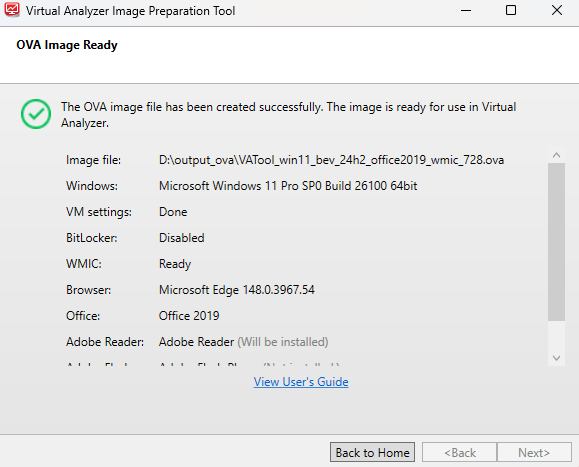
Task: Maximize the Image Preparation Tool window
Action: coord(511,10)
